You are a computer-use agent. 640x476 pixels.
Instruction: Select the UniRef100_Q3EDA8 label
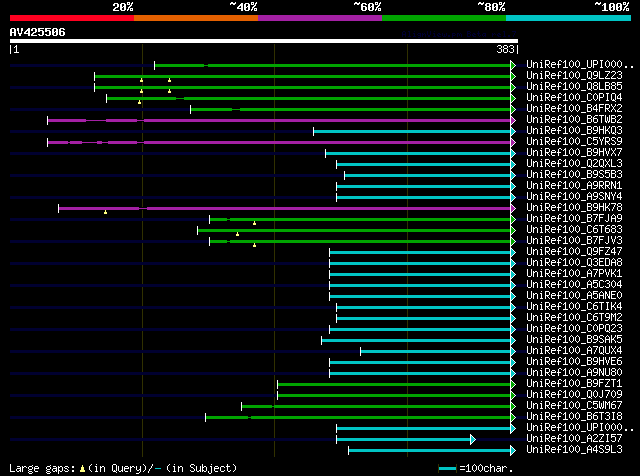click(x=574, y=262)
